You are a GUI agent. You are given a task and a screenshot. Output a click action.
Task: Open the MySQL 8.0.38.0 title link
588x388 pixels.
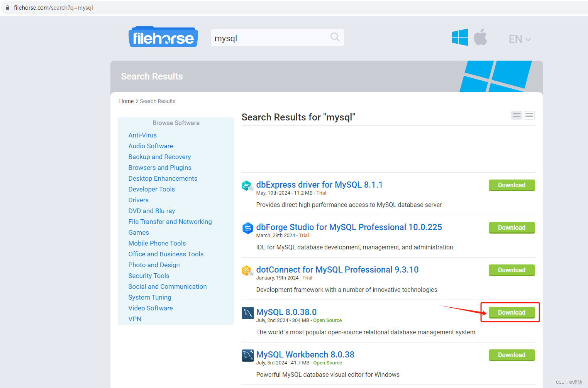tap(286, 312)
